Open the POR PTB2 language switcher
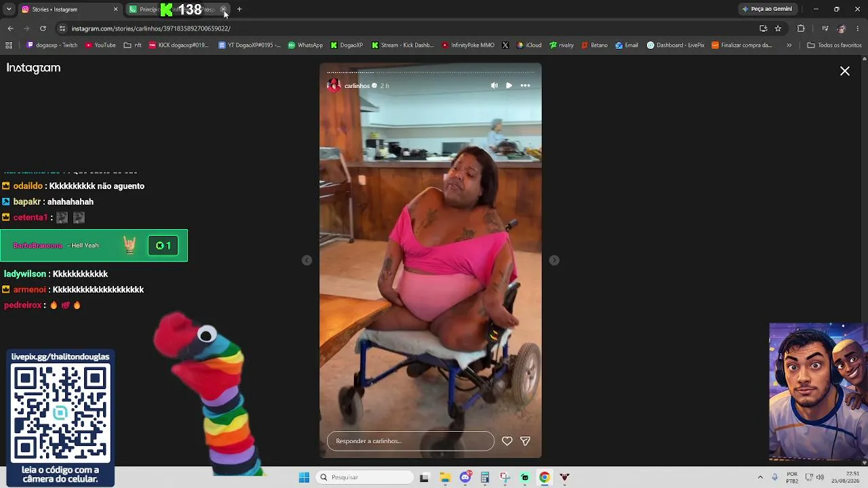The image size is (868, 488). coord(792,477)
